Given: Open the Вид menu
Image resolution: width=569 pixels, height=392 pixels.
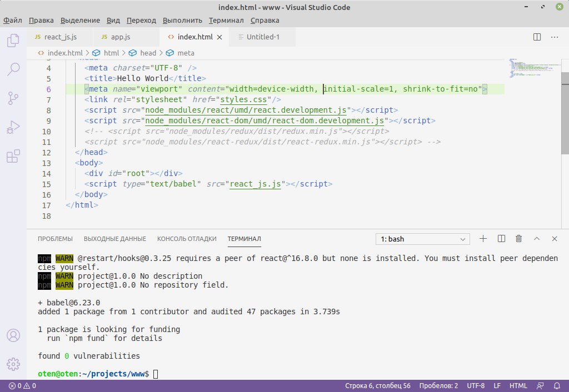Looking at the screenshot, I should point(113,21).
